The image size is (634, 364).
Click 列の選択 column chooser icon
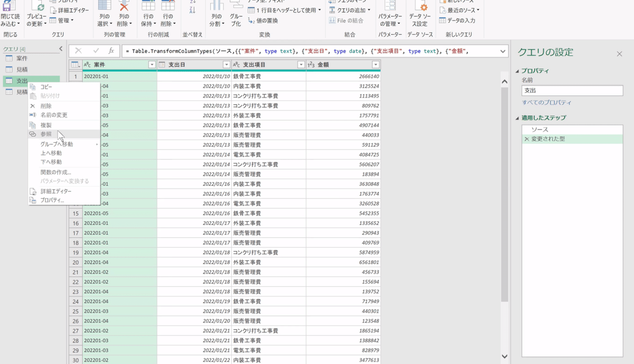pyautogui.click(x=105, y=5)
